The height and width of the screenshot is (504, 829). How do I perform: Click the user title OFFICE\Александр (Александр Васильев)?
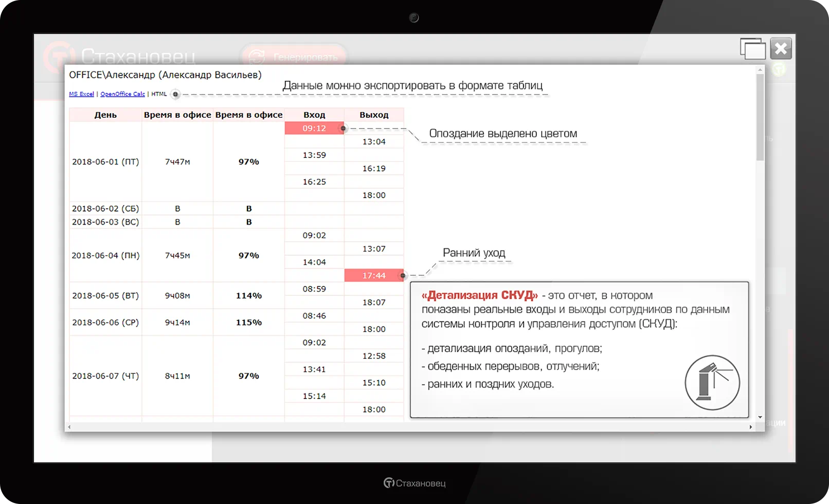165,75
